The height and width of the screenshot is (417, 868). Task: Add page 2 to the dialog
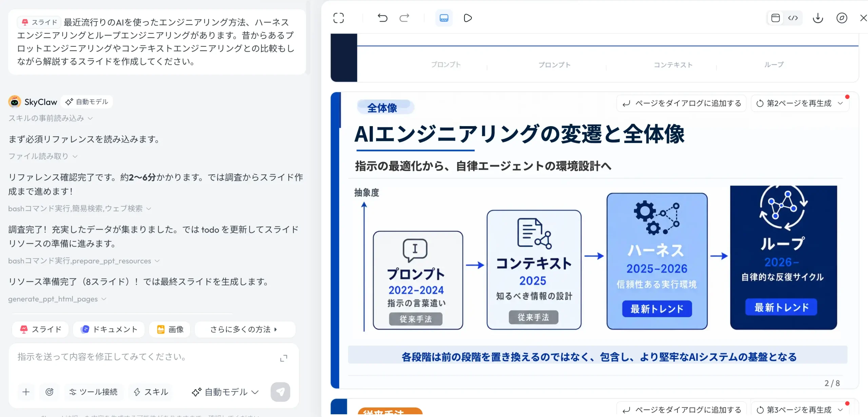[x=682, y=103]
